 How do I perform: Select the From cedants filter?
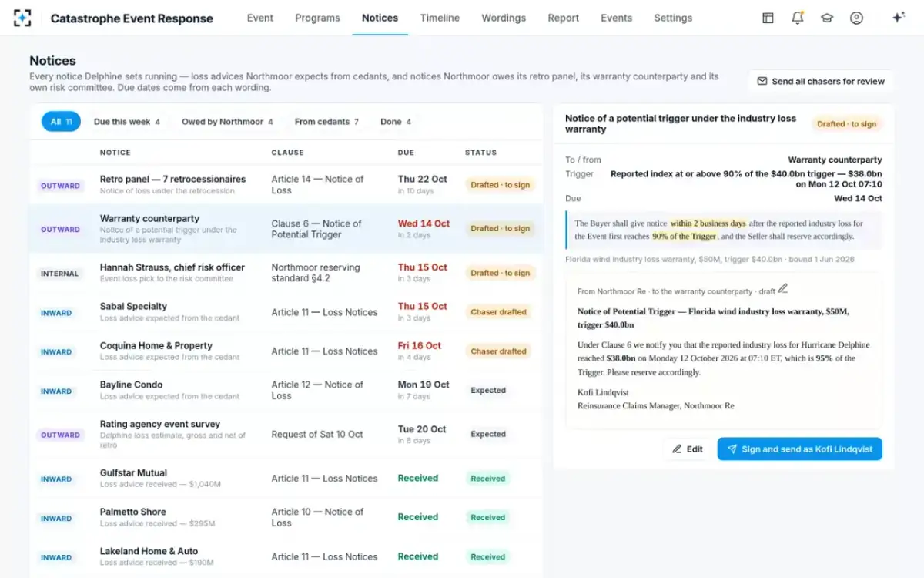tap(326, 122)
